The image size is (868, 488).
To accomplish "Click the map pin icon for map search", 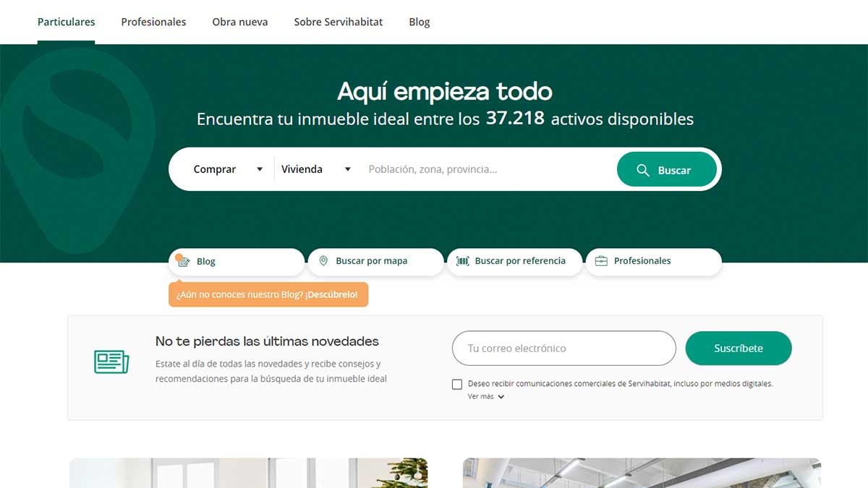I will click(x=323, y=261).
